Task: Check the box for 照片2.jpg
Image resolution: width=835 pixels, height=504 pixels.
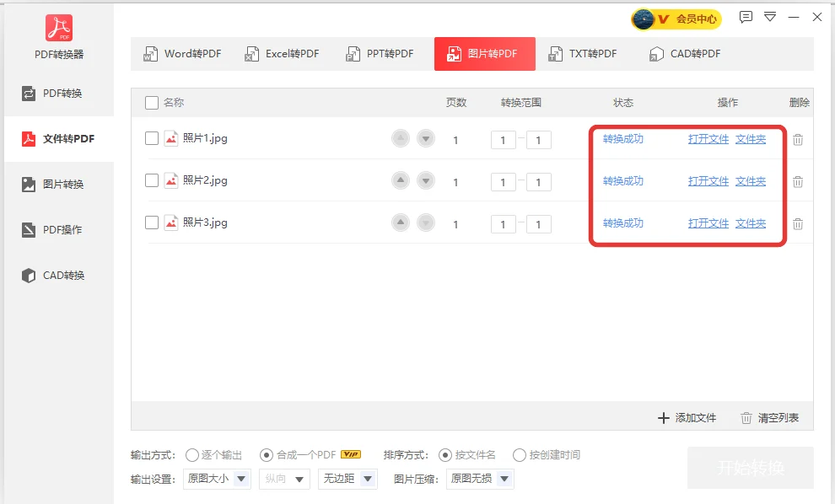Action: click(152, 180)
